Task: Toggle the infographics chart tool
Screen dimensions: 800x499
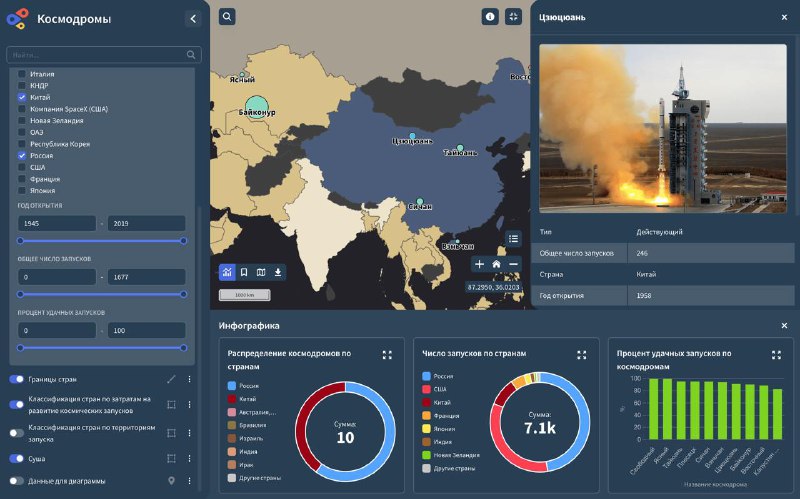Action: [x=227, y=272]
